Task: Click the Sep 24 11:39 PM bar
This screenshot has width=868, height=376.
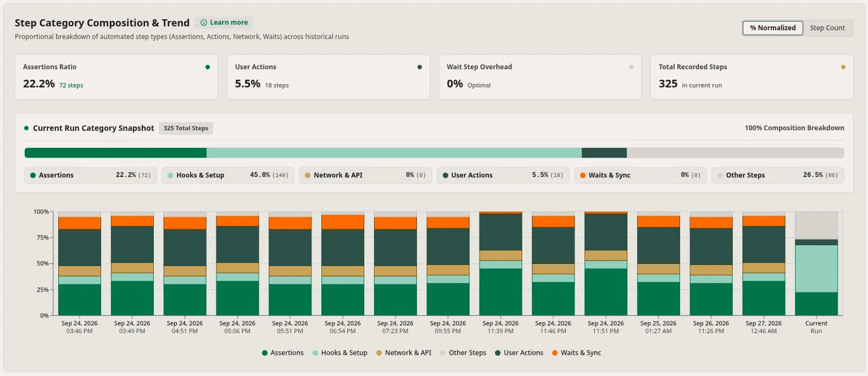Action: click(500, 264)
